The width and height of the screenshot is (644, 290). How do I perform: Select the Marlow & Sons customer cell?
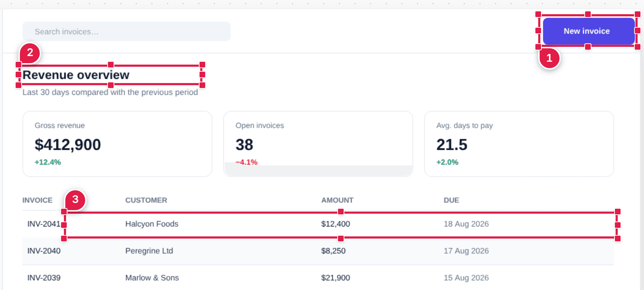[x=152, y=278]
